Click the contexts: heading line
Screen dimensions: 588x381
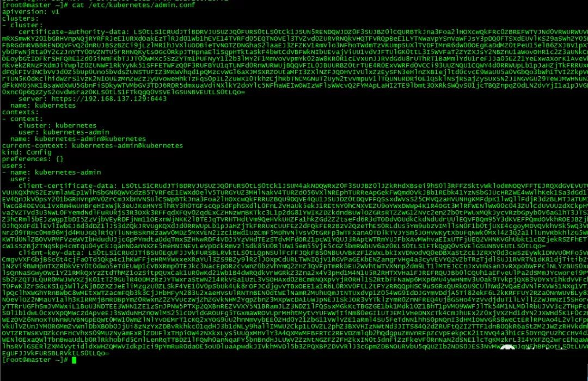20,112
